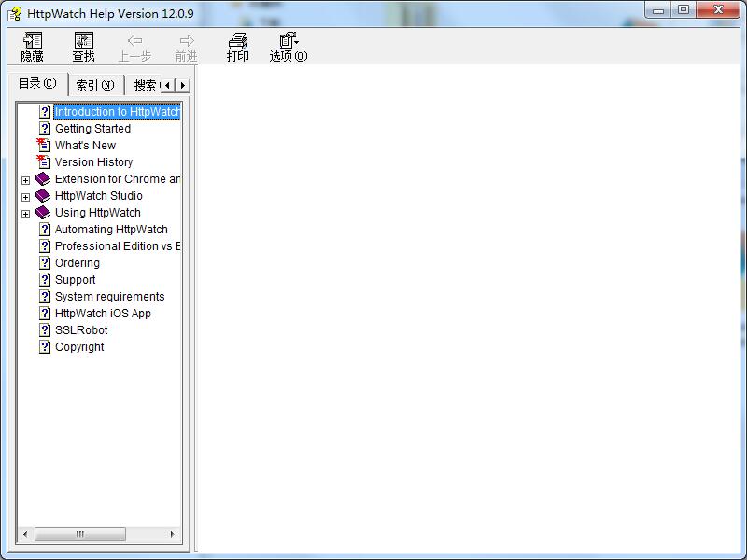Click the book icon beside HttpWatch Studio
Screen dimensions: 747x560
click(x=41, y=196)
